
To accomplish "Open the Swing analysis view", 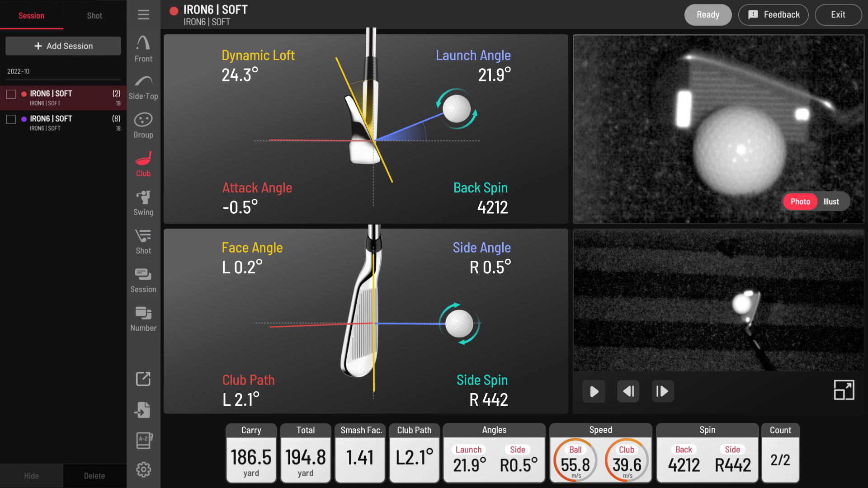I will [143, 203].
